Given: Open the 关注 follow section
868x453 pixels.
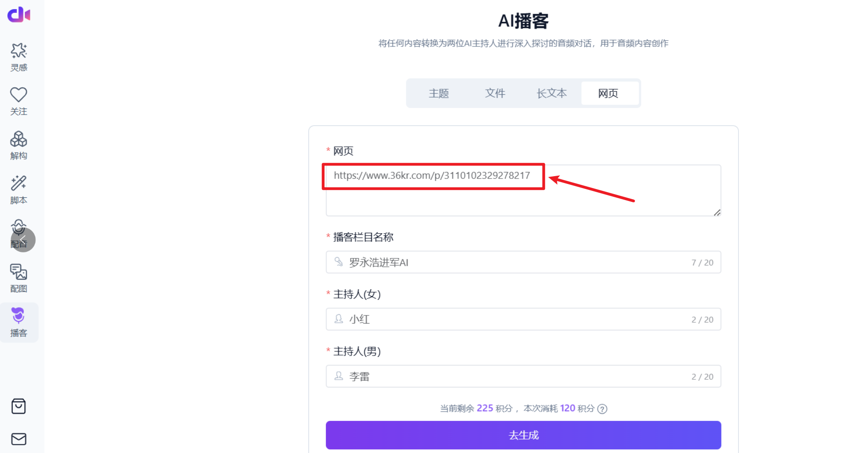Looking at the screenshot, I should 18,100.
